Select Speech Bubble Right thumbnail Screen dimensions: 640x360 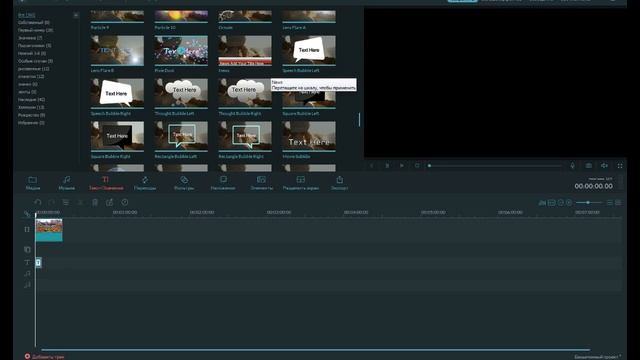[x=117, y=93]
